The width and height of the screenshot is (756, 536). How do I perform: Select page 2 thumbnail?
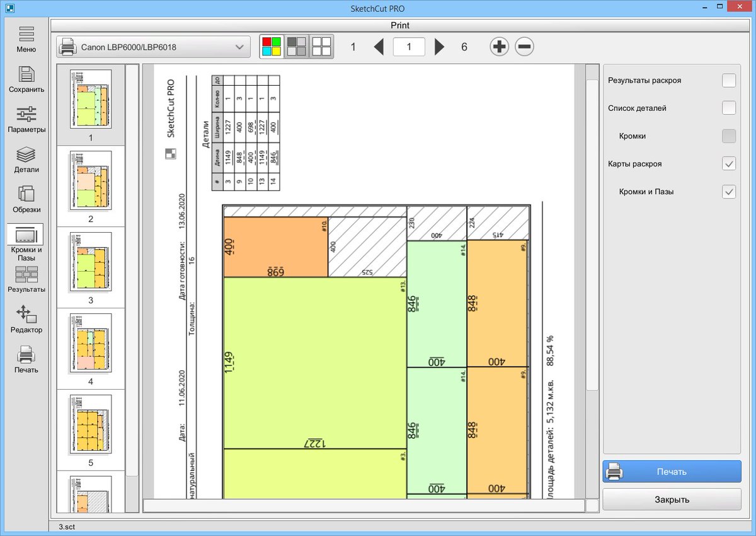(x=91, y=180)
